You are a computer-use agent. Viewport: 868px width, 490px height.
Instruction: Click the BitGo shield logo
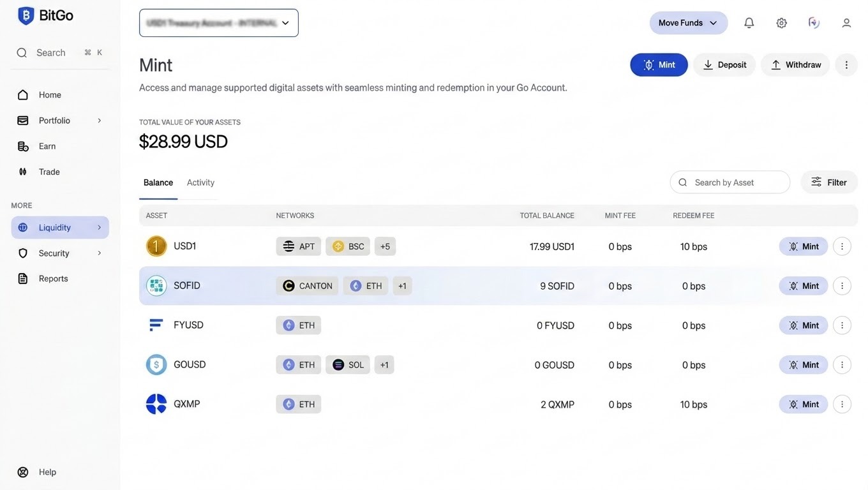coord(26,16)
